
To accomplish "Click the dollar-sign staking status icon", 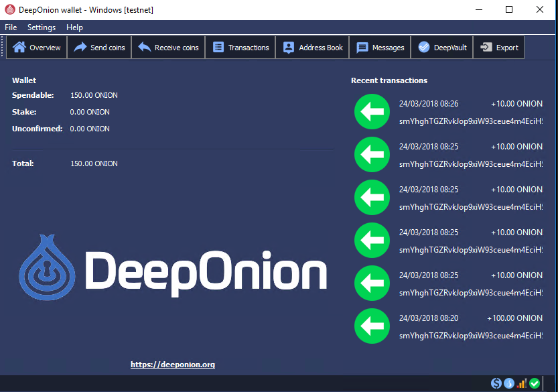I will 496,383.
